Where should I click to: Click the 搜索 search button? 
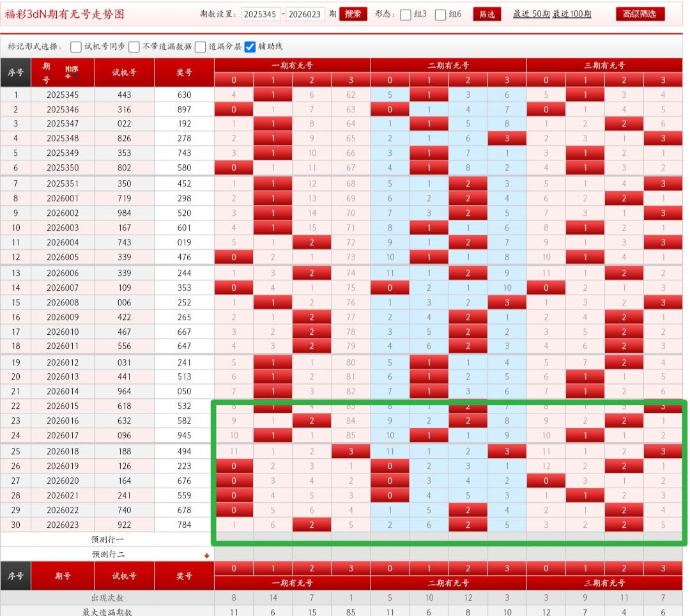point(353,14)
